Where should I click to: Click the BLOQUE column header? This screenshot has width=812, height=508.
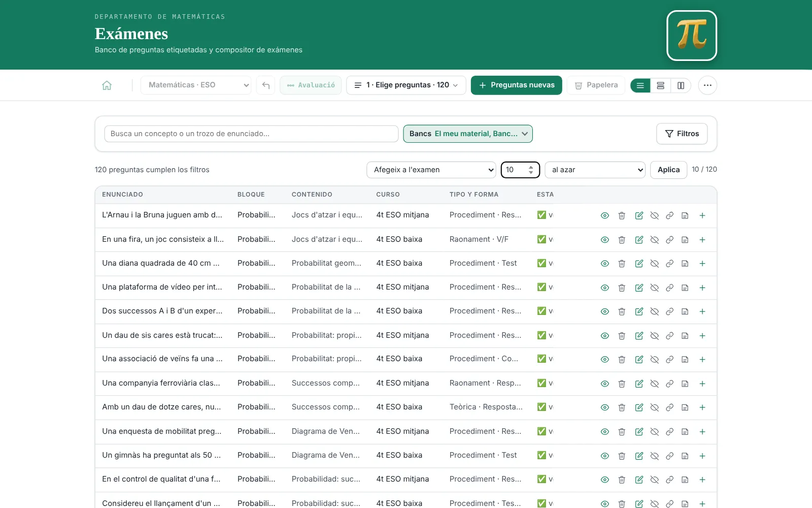251,195
